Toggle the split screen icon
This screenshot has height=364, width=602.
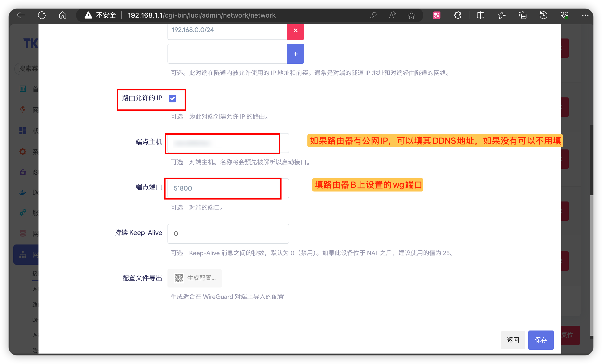[x=480, y=15]
